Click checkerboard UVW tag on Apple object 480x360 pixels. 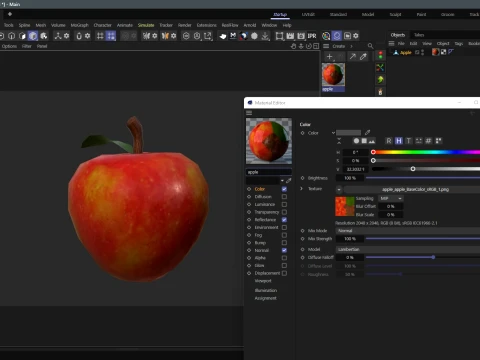(x=443, y=52)
